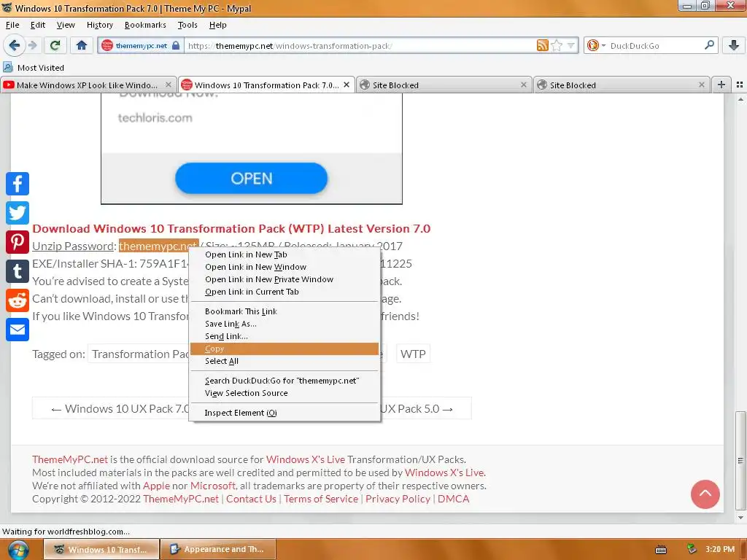Close the Windows 10 Transformation Pack tab

347,85
